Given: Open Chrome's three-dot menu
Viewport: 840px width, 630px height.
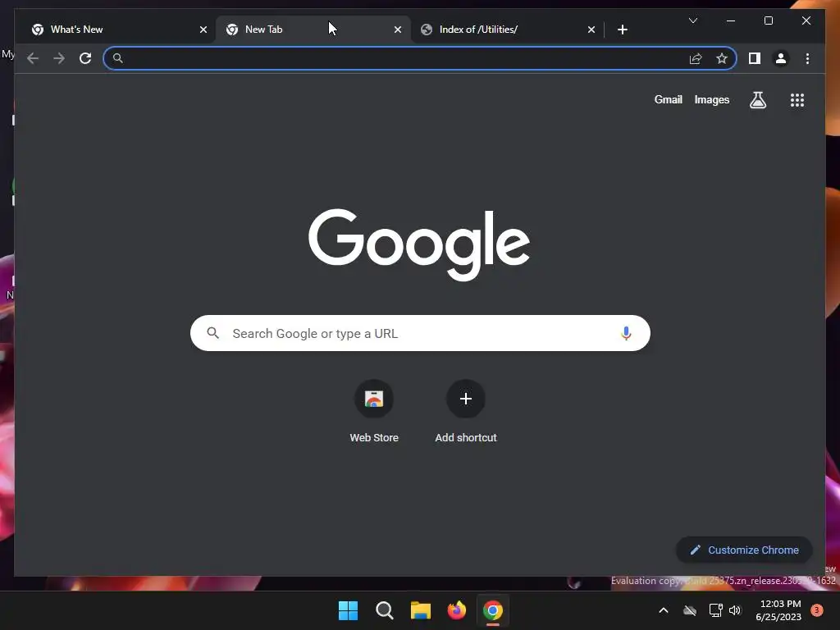Looking at the screenshot, I should [x=807, y=58].
